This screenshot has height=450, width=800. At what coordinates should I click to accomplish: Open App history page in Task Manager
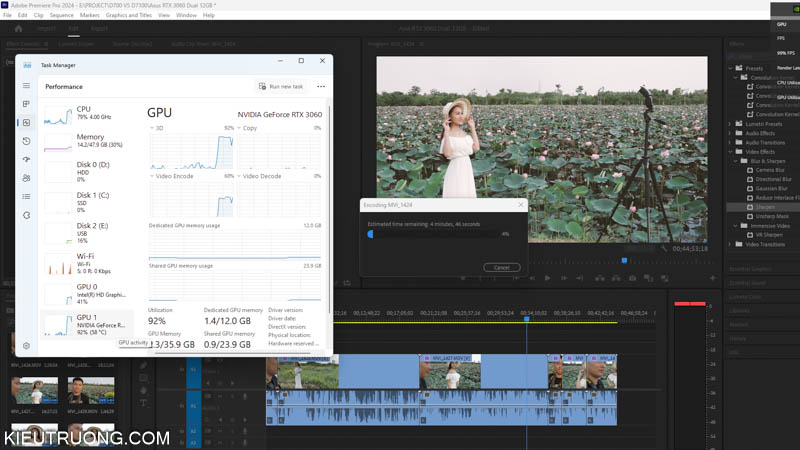27,141
